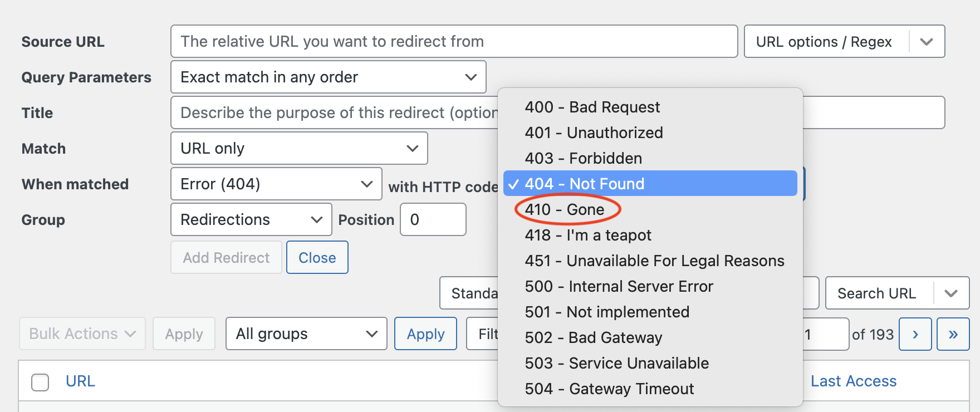Toggle select-all checkbox beside URL header
The width and height of the screenshot is (980, 412).
[x=40, y=382]
